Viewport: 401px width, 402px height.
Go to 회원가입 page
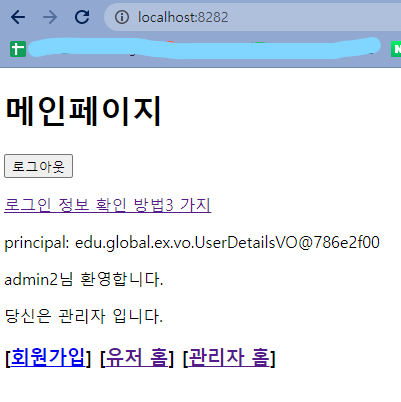click(48, 357)
